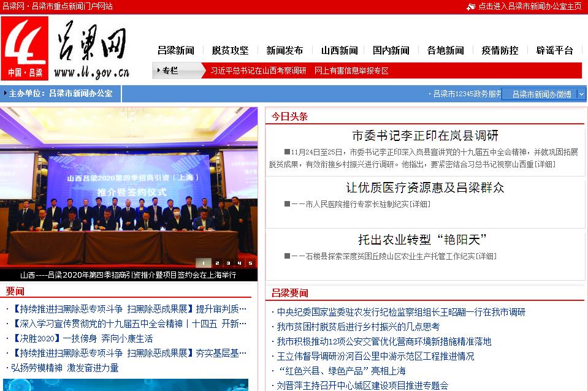Image resolution: width=588 pixels, height=391 pixels.
Task: Open headline 让优质医疗资源惠及吕梁群众
Action: point(426,188)
